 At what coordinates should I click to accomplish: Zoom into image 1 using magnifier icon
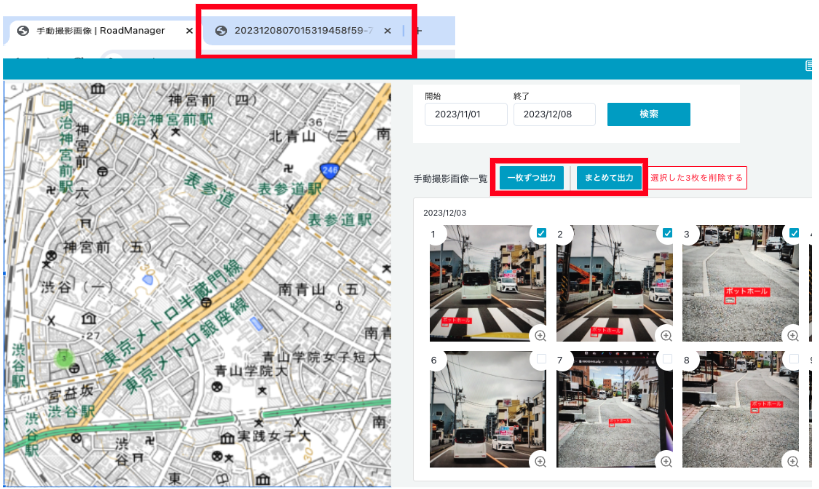[x=539, y=335]
